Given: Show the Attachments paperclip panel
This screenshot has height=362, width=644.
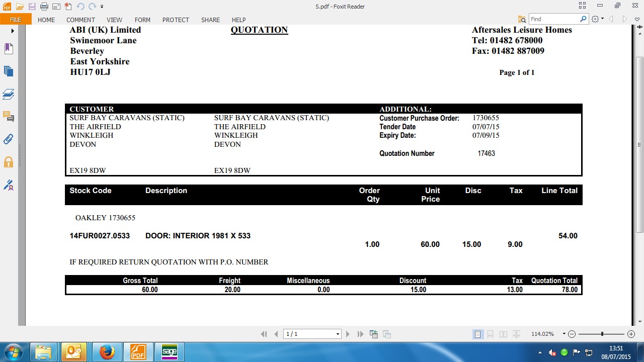Looking at the screenshot, I should [x=9, y=139].
